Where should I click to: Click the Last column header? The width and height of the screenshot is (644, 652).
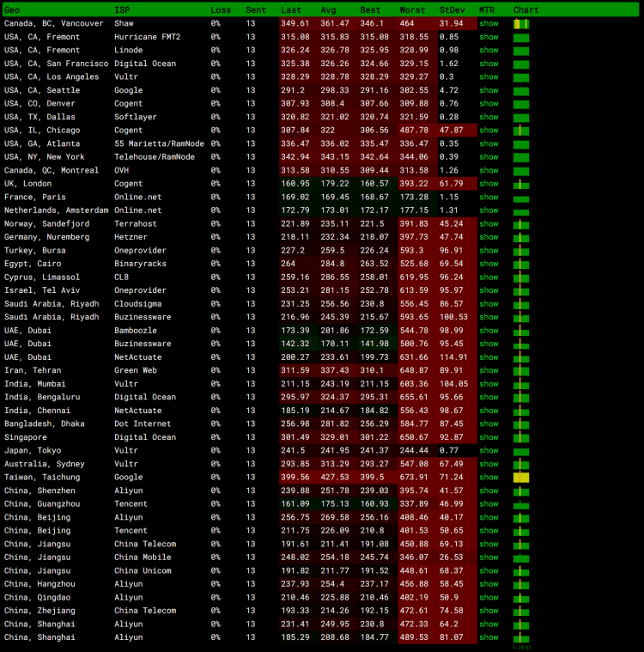pos(291,10)
